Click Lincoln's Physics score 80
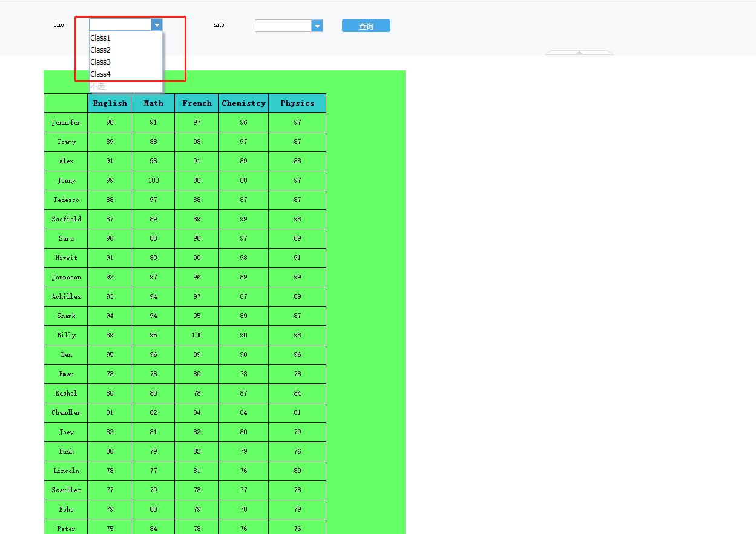Viewport: 756px width, 534px height. [x=297, y=471]
